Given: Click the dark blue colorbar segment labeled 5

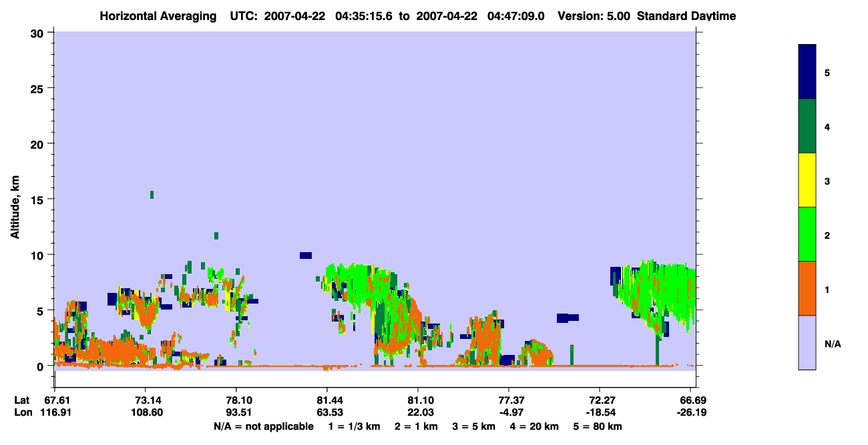Looking at the screenshot, I should point(807,71).
